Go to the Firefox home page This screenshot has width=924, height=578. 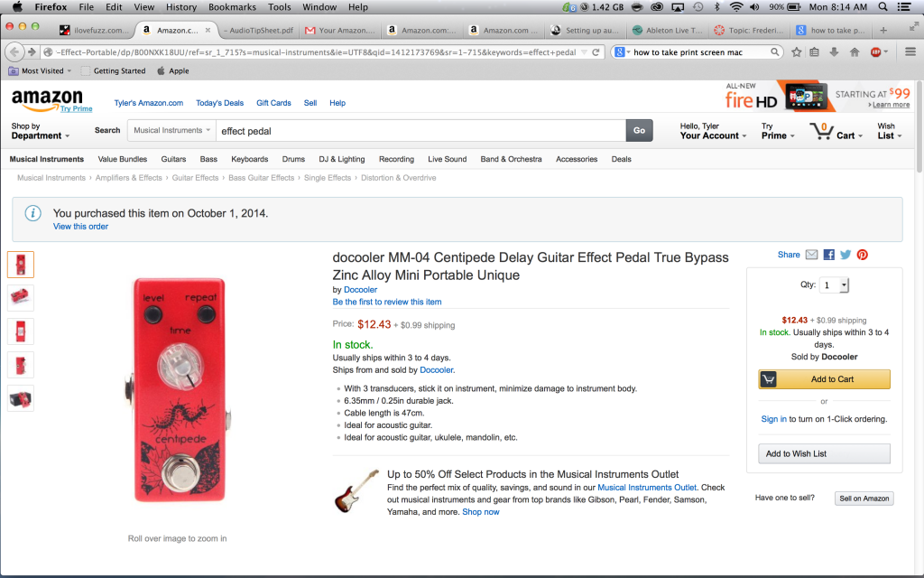tap(855, 52)
